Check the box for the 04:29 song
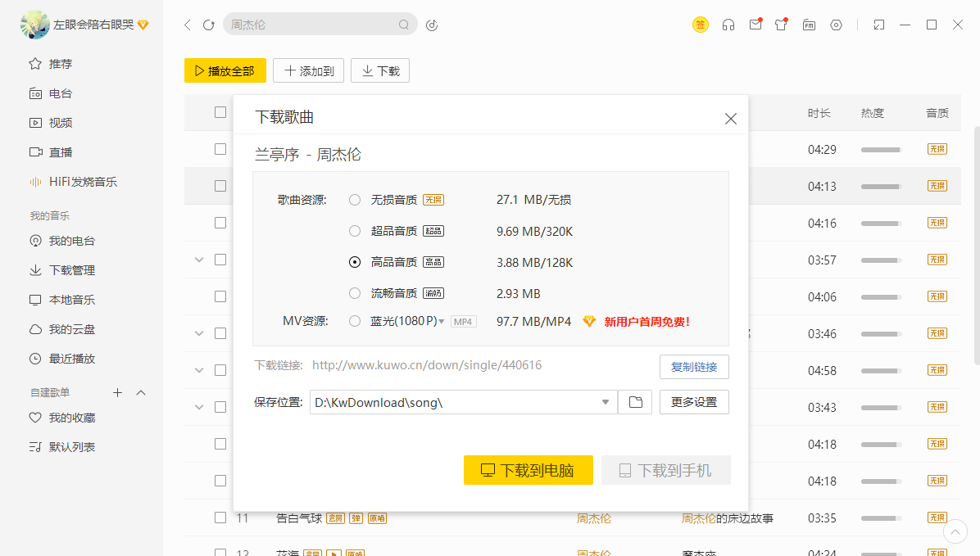 [x=220, y=149]
